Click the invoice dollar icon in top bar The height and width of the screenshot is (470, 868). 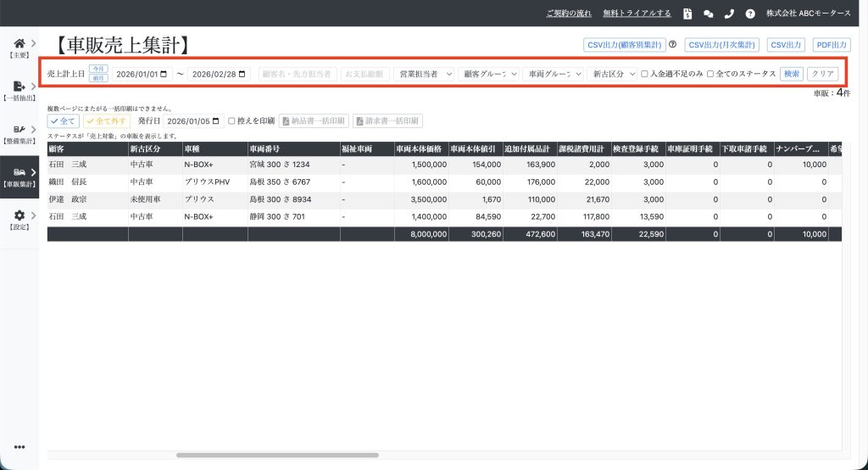click(x=687, y=14)
